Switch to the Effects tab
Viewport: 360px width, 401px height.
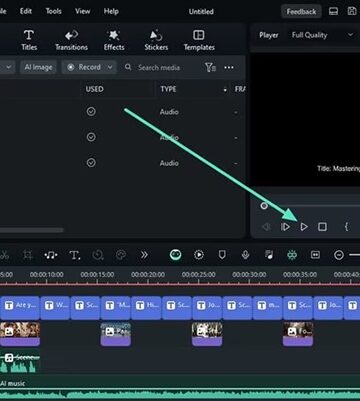[114, 40]
